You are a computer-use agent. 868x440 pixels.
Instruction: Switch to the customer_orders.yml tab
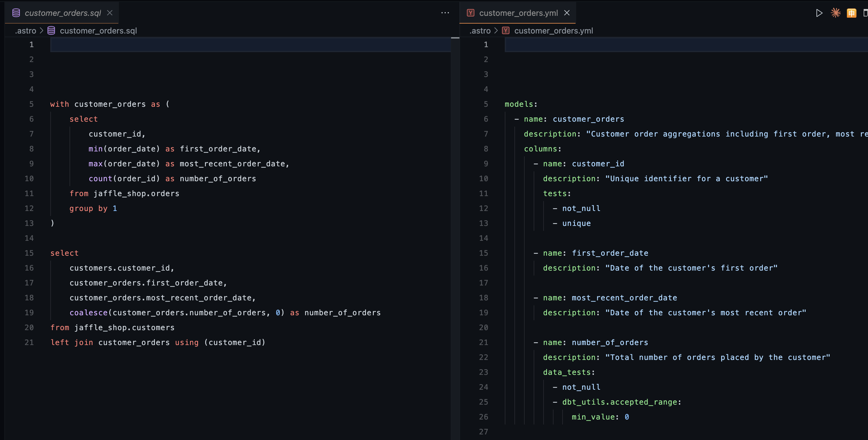tap(518, 13)
